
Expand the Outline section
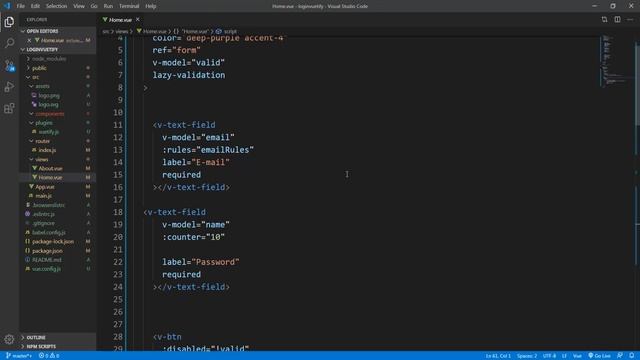coord(57,338)
